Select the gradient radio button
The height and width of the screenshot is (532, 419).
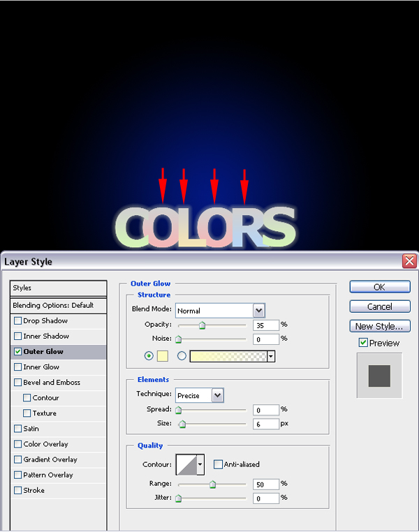pyautogui.click(x=182, y=355)
